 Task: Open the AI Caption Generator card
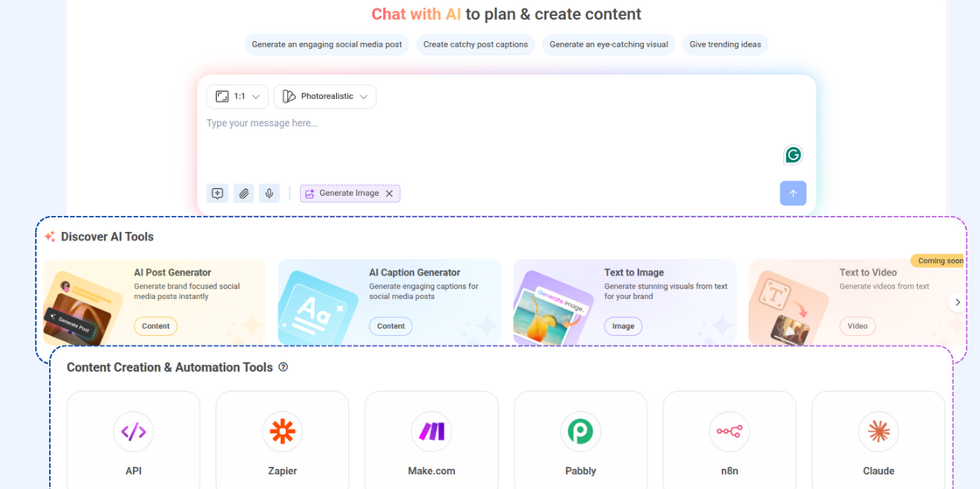(389, 302)
